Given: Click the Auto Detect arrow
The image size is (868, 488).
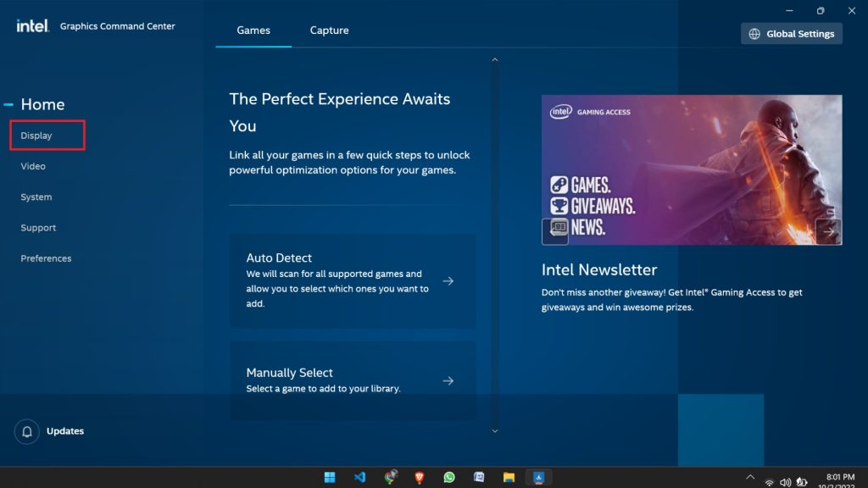Looking at the screenshot, I should point(448,281).
